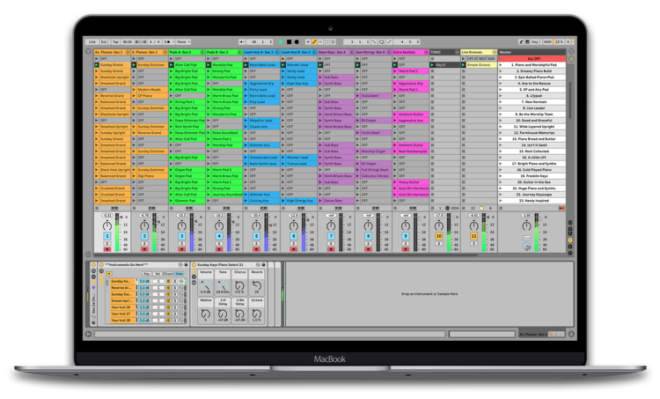Arm track 8 with its red record button
The width and height of the screenshot is (660, 399).
pos(368,249)
